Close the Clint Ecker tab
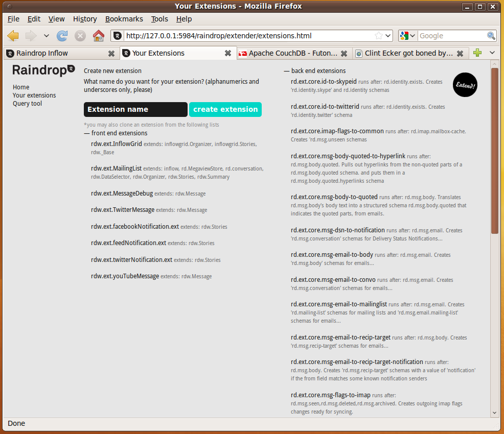The image size is (504, 434). coord(460,53)
